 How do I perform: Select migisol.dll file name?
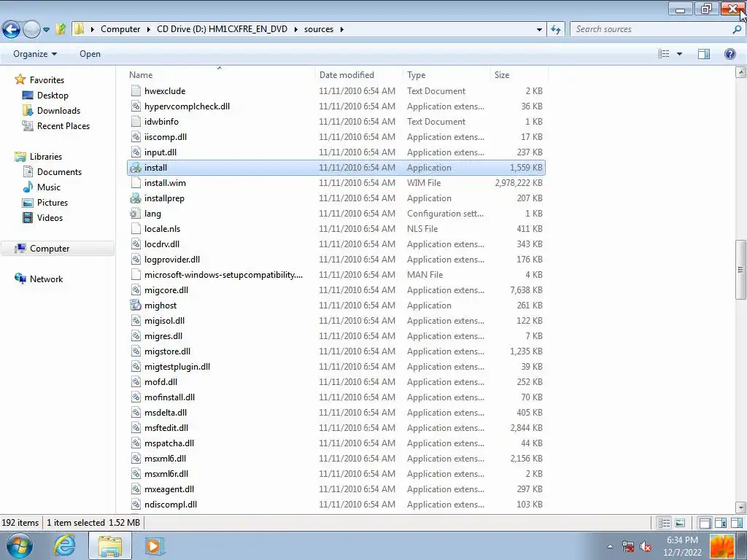click(x=164, y=321)
